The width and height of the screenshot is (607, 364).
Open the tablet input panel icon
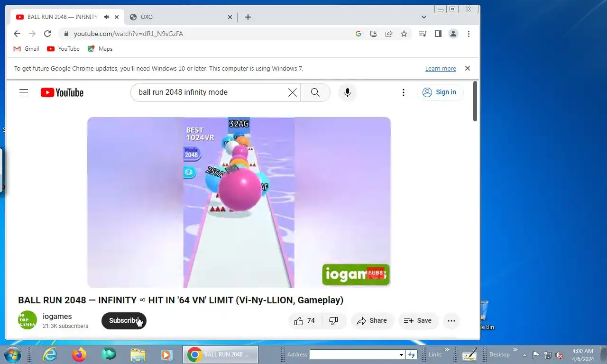(469, 355)
